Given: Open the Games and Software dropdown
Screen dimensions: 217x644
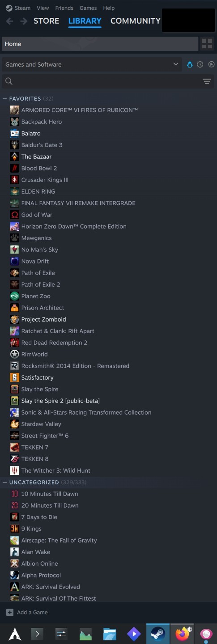Looking at the screenshot, I should 92,64.
